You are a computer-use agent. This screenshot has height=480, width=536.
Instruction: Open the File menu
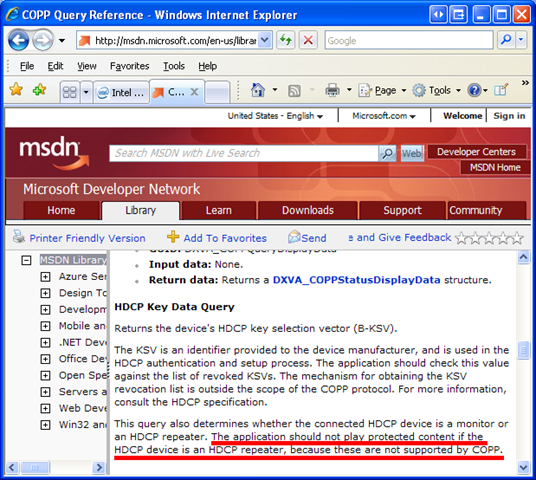[27, 66]
